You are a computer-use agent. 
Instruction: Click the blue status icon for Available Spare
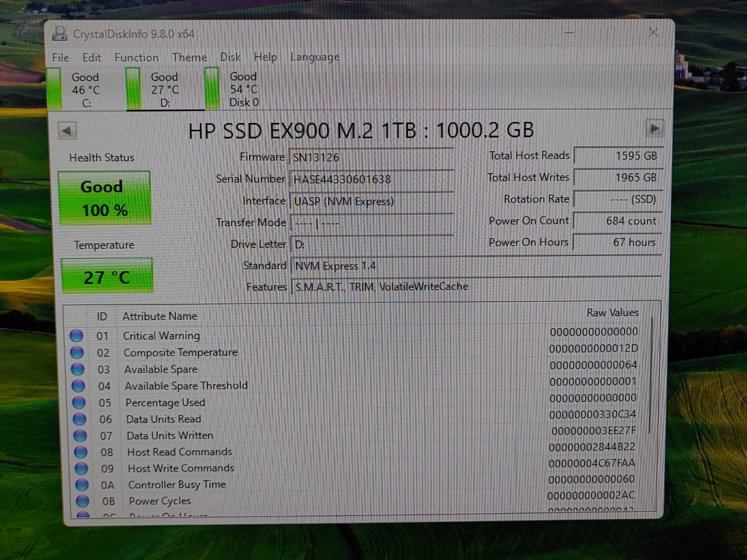[x=78, y=369]
